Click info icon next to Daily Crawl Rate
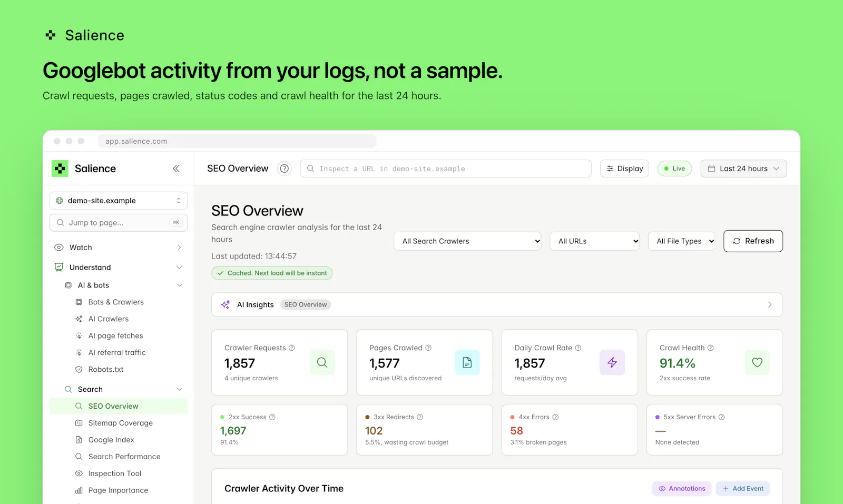 (x=578, y=348)
